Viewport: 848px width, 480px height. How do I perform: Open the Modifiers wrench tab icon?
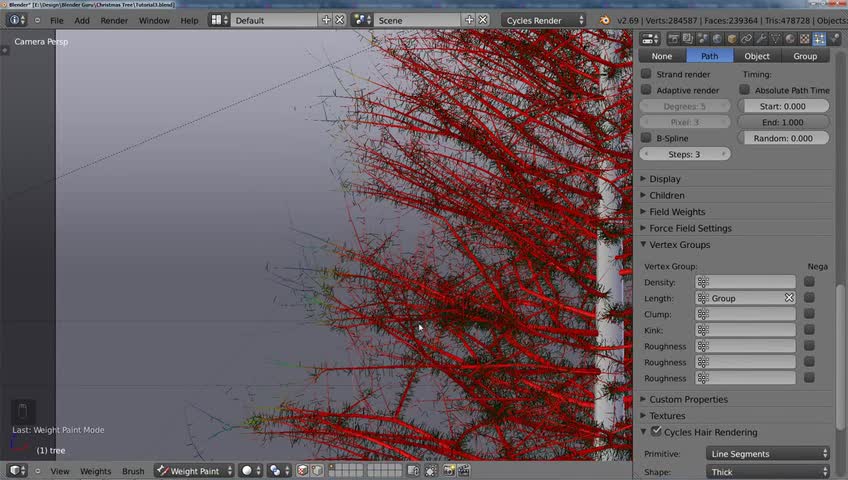pos(761,39)
